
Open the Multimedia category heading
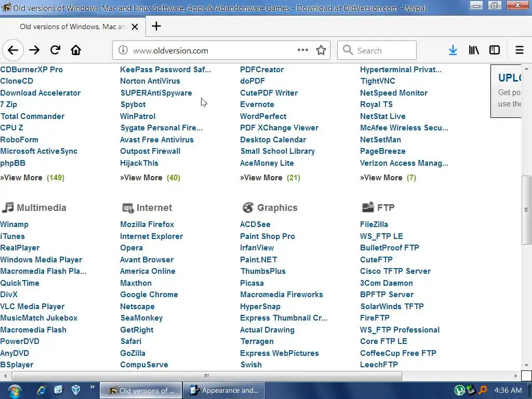tap(42, 208)
